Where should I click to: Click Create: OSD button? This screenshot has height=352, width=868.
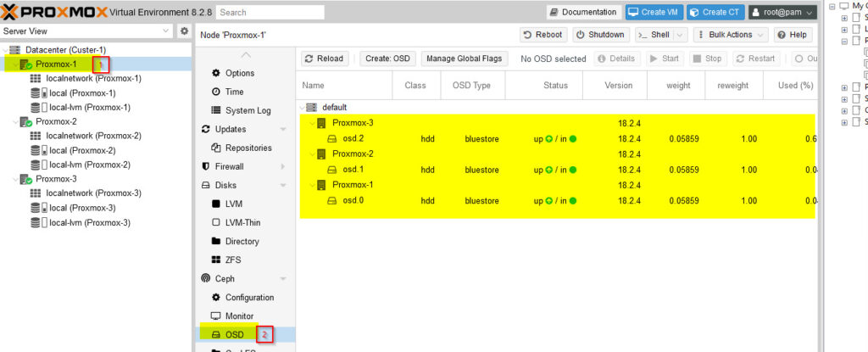click(387, 59)
